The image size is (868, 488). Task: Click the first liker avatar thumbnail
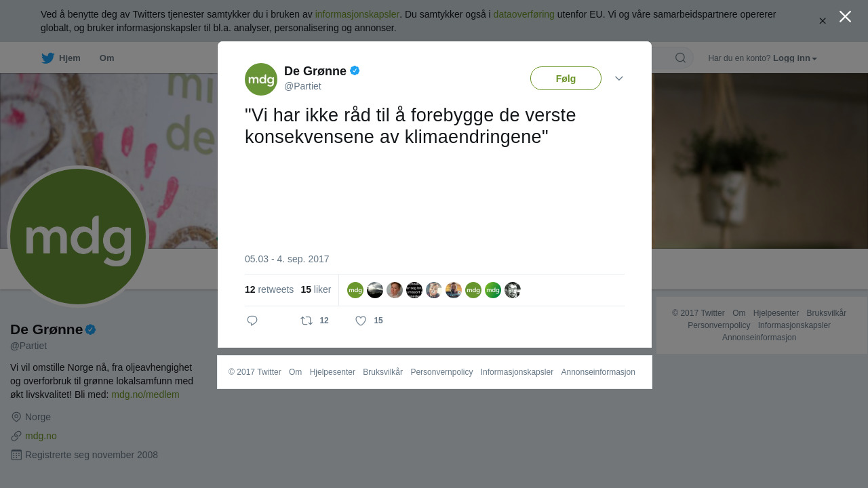tap(355, 290)
